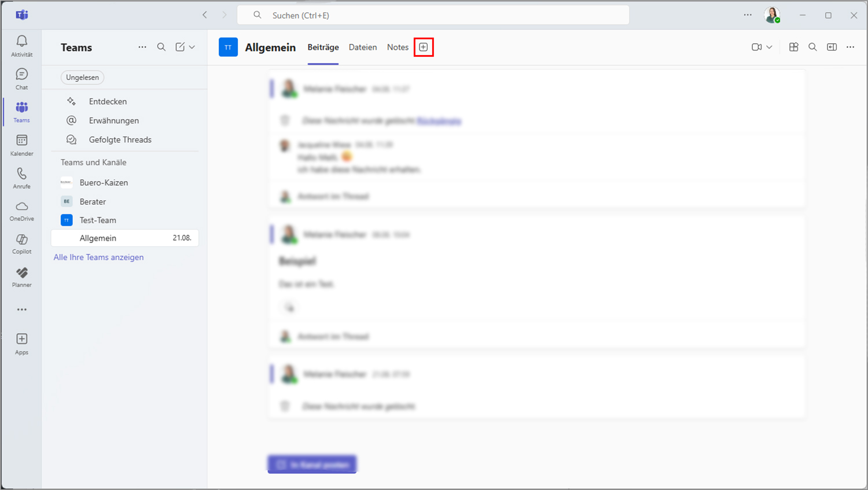
Task: Click Alle Ihre Teams anzeigen link
Action: (98, 257)
